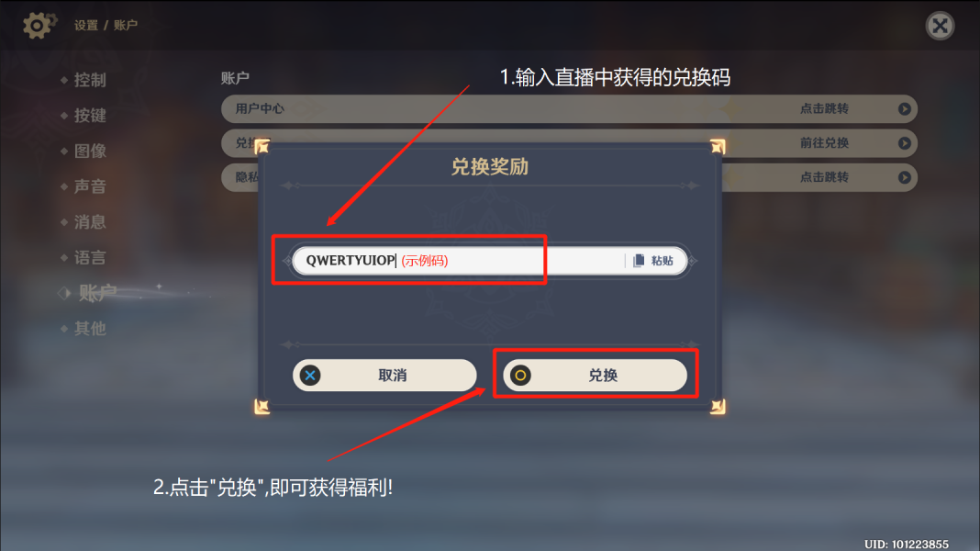Click the yellow circle icon on 兑换
The image size is (980, 551).
tap(520, 376)
